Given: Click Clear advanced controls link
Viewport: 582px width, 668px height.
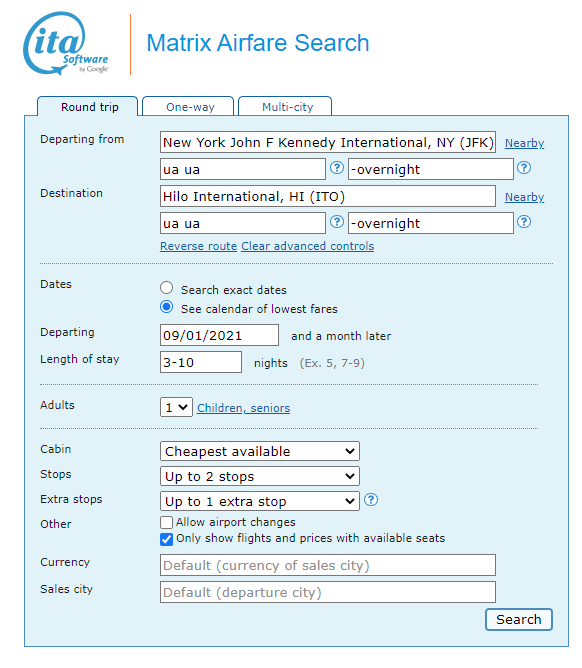Looking at the screenshot, I should tap(308, 246).
